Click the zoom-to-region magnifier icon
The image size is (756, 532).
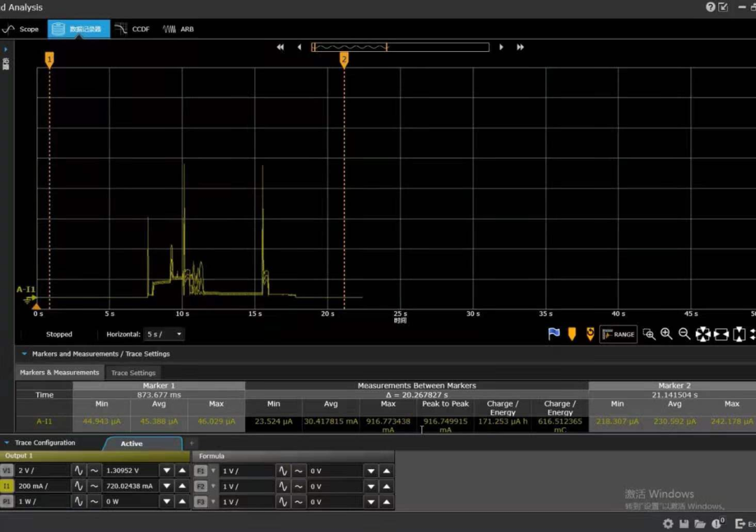click(x=649, y=334)
